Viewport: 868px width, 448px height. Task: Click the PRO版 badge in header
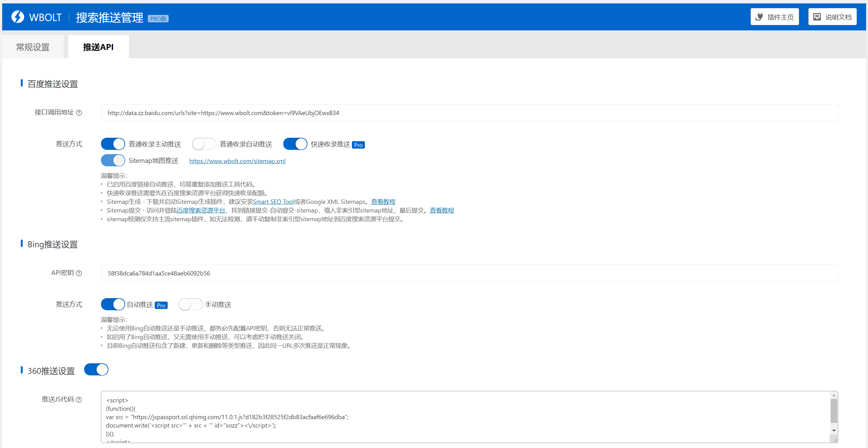[x=158, y=19]
